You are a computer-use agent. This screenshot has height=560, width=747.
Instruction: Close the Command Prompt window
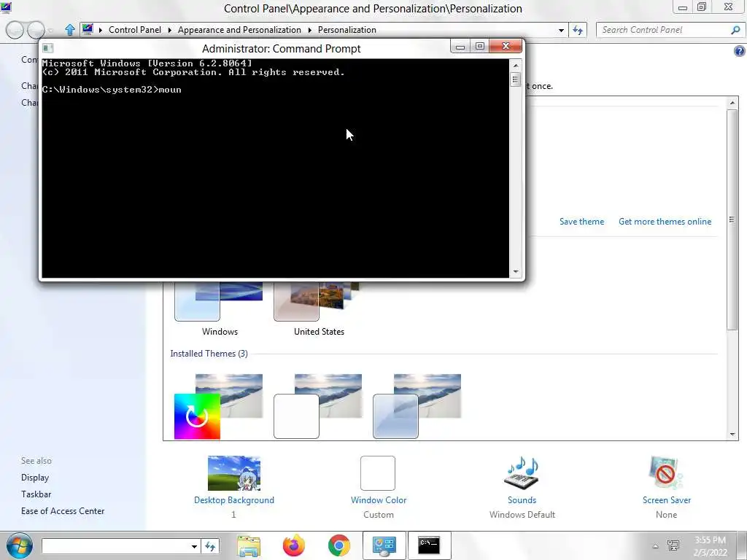coord(506,46)
